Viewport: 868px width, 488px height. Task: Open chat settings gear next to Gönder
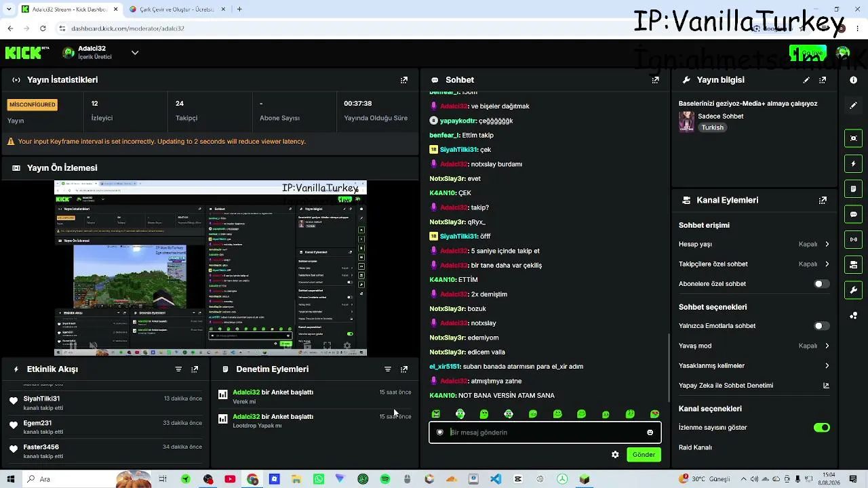(x=615, y=455)
